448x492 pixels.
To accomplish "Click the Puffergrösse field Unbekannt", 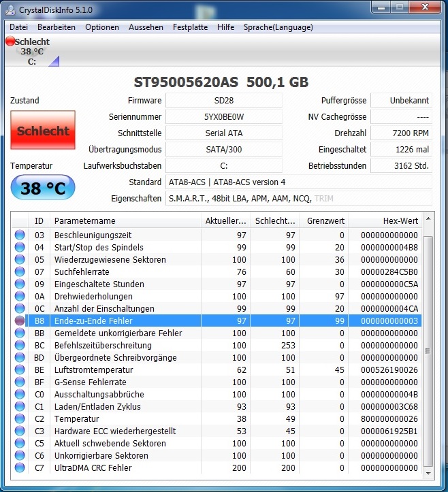I will 401,101.
